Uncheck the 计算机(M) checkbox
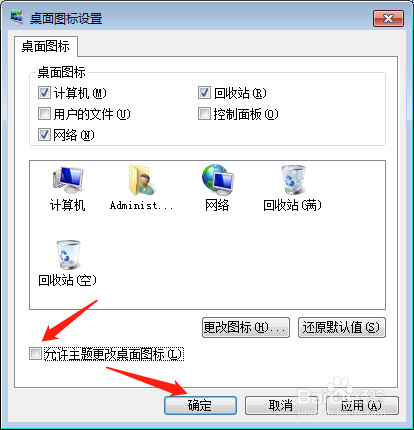This screenshot has width=414, height=430. 44,93
